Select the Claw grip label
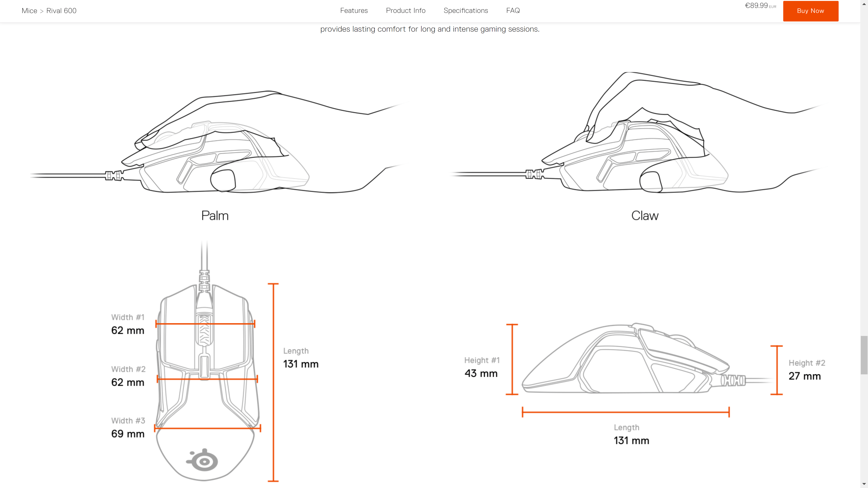This screenshot has width=868, height=488. pyautogui.click(x=645, y=216)
